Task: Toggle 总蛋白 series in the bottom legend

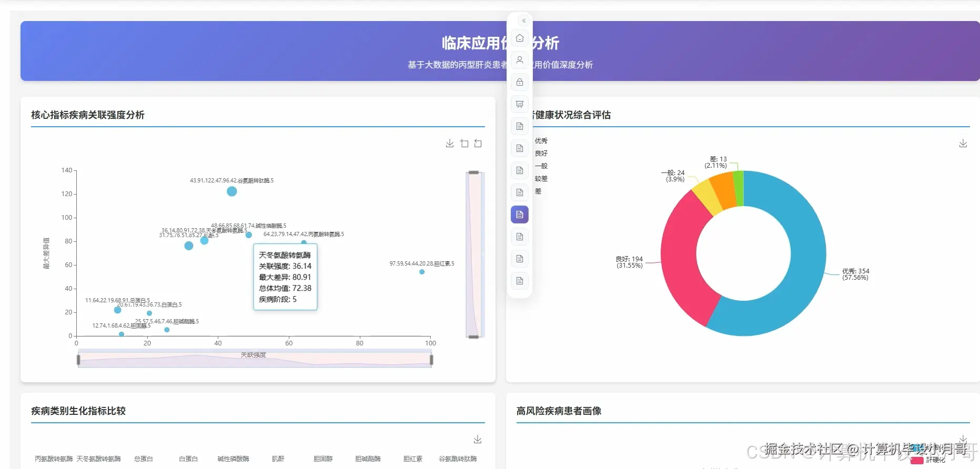Action: pyautogui.click(x=144, y=459)
